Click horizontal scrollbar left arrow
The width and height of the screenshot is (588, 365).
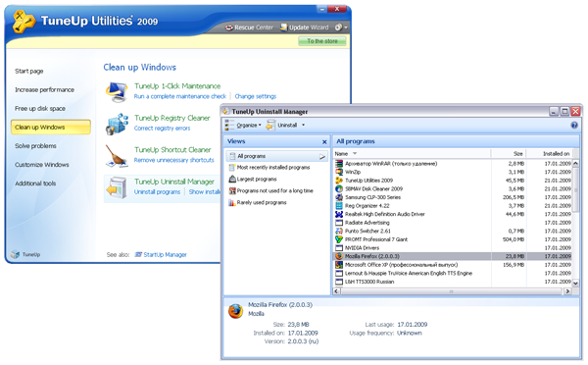pos(337,291)
